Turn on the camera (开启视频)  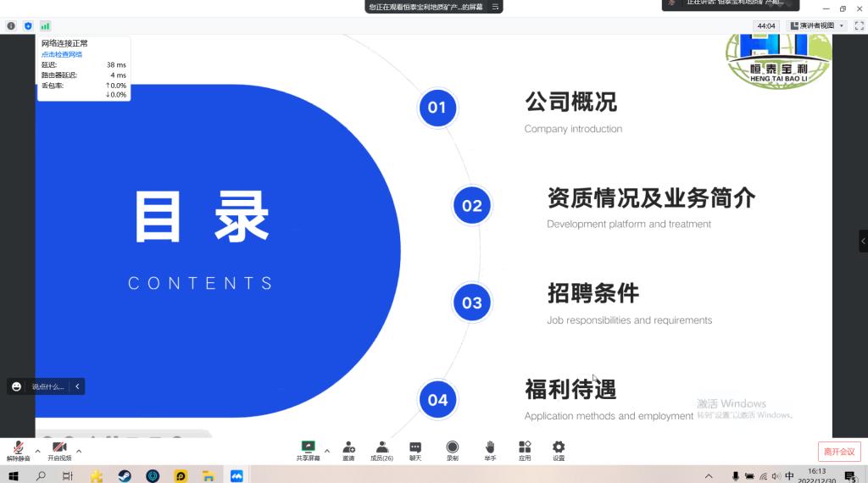pos(59,449)
